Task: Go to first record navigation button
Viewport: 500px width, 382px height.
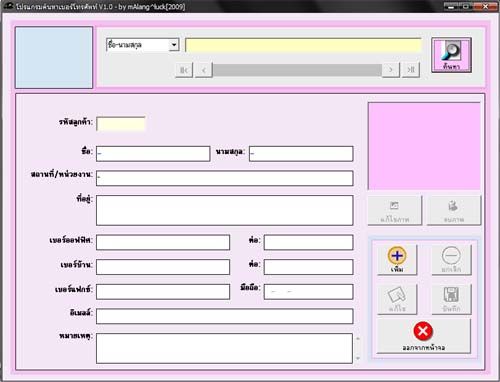Action: 184,70
